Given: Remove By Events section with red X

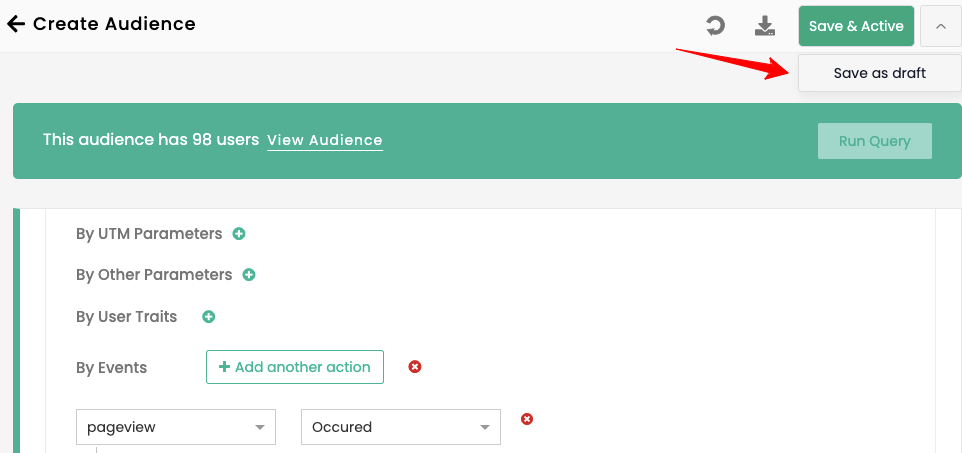Looking at the screenshot, I should pyautogui.click(x=415, y=367).
